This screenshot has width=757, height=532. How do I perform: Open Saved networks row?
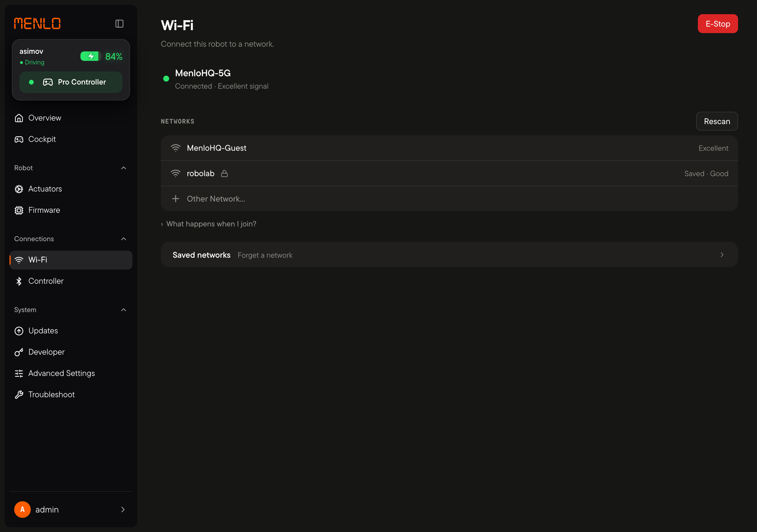449,255
